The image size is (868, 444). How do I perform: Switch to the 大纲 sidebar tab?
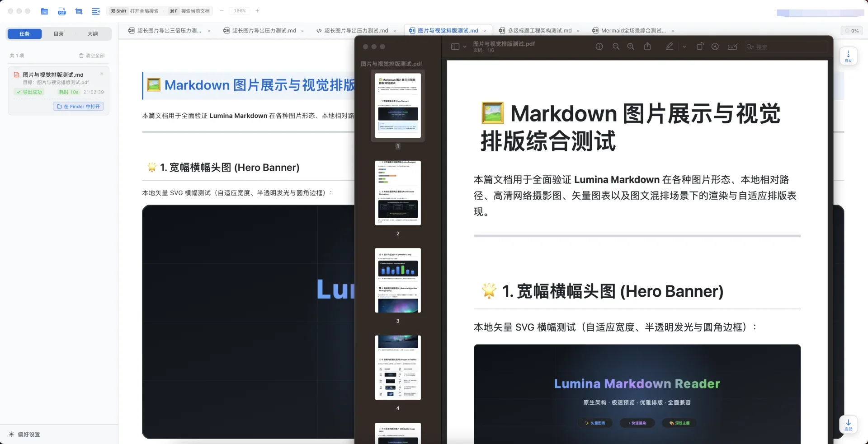pyautogui.click(x=93, y=34)
